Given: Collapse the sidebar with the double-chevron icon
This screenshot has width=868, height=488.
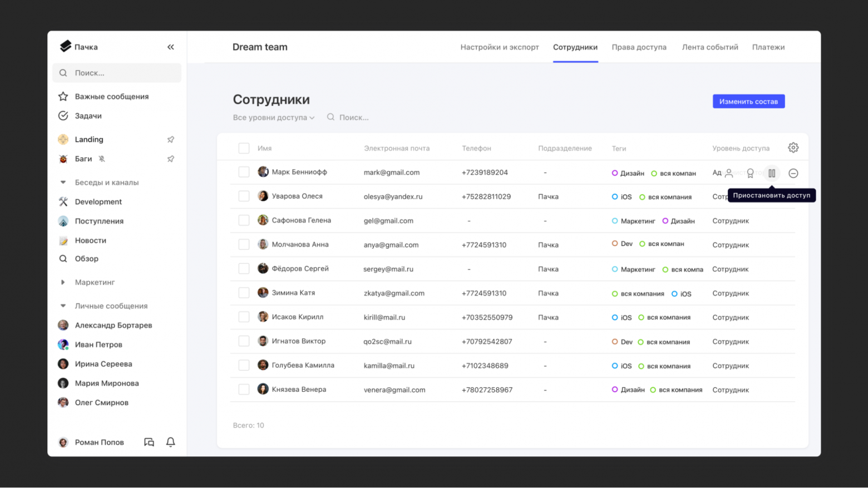Looking at the screenshot, I should (170, 47).
